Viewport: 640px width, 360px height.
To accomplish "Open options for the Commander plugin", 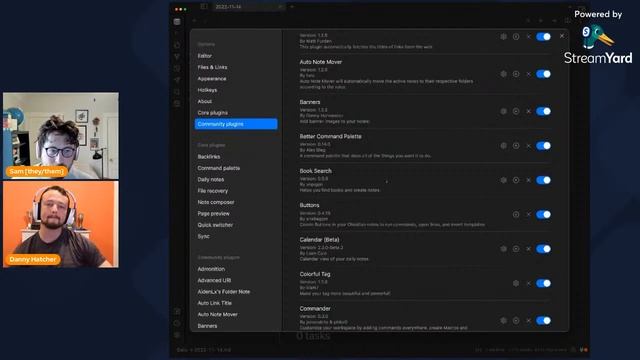I will tap(504, 320).
